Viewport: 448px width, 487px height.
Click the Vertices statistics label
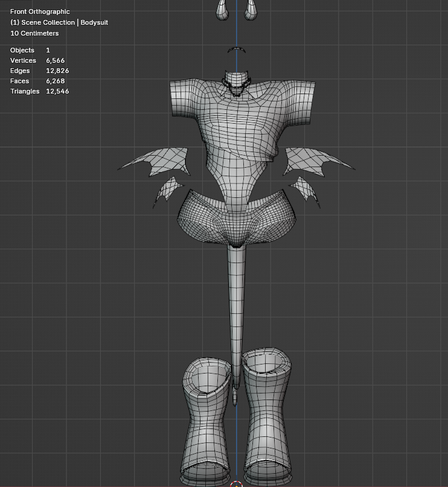coord(23,60)
